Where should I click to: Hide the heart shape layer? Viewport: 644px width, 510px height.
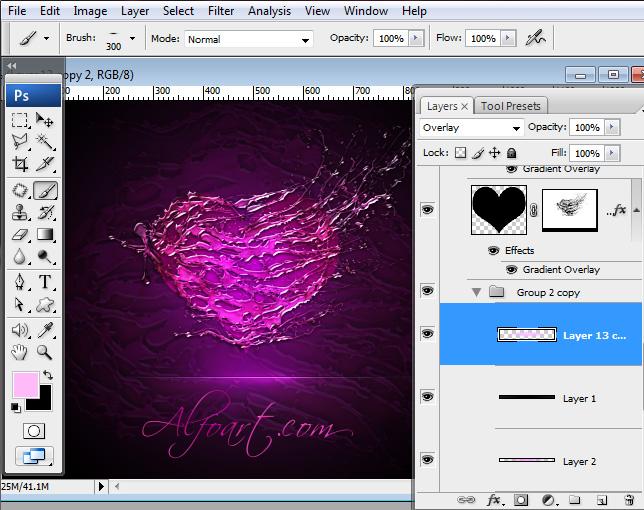coord(427,210)
